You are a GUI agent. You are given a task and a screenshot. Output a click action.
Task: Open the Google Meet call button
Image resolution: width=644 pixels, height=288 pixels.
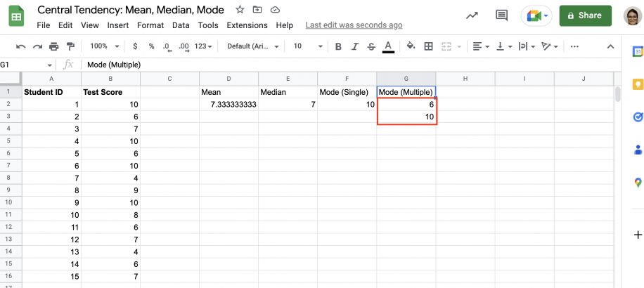tap(536, 16)
